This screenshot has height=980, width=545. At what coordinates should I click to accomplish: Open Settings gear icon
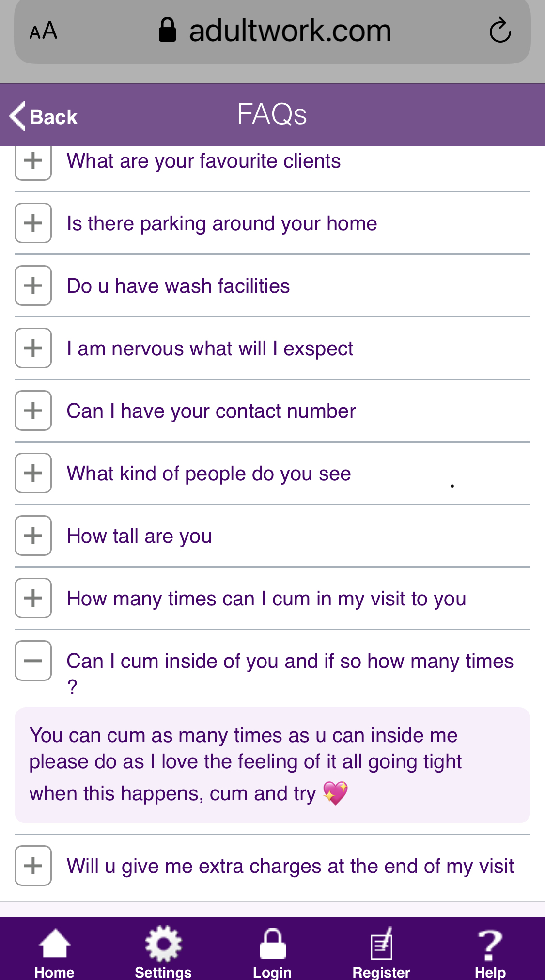pos(163,944)
